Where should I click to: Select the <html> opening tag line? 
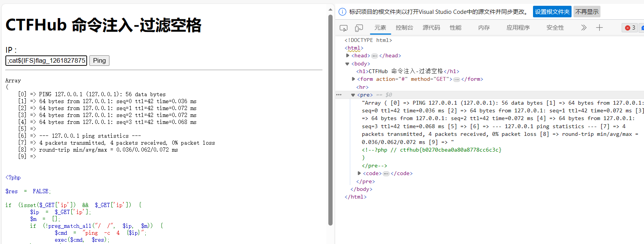(354, 48)
